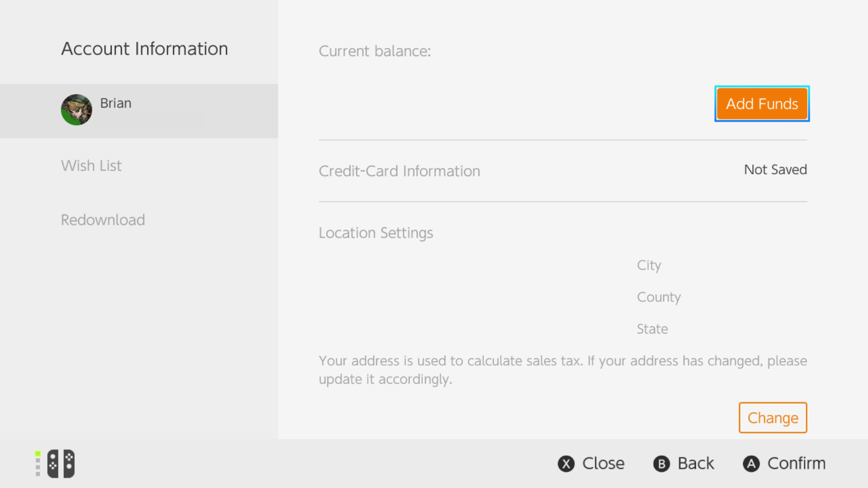The image size is (868, 488).
Task: Open the Credit-Card Information row
Action: [399, 171]
